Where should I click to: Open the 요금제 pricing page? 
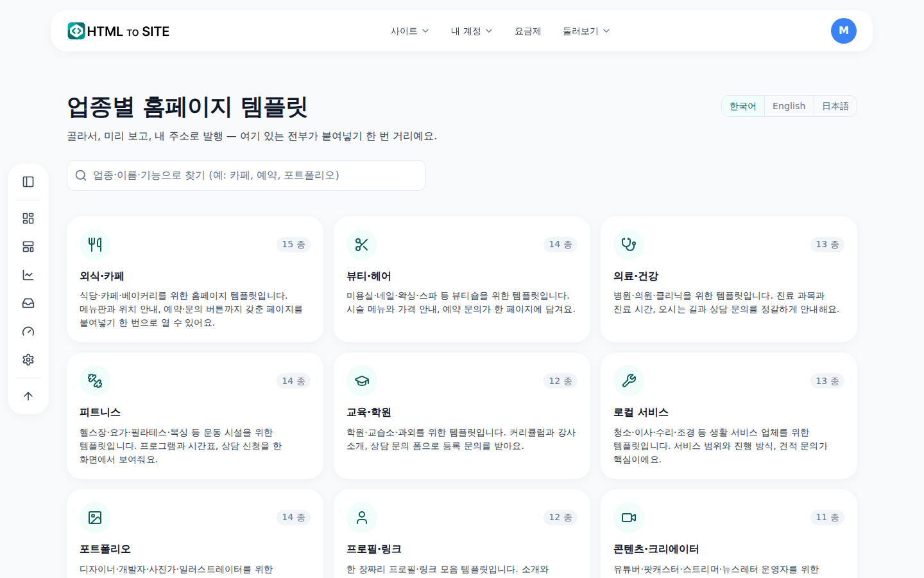(x=528, y=31)
